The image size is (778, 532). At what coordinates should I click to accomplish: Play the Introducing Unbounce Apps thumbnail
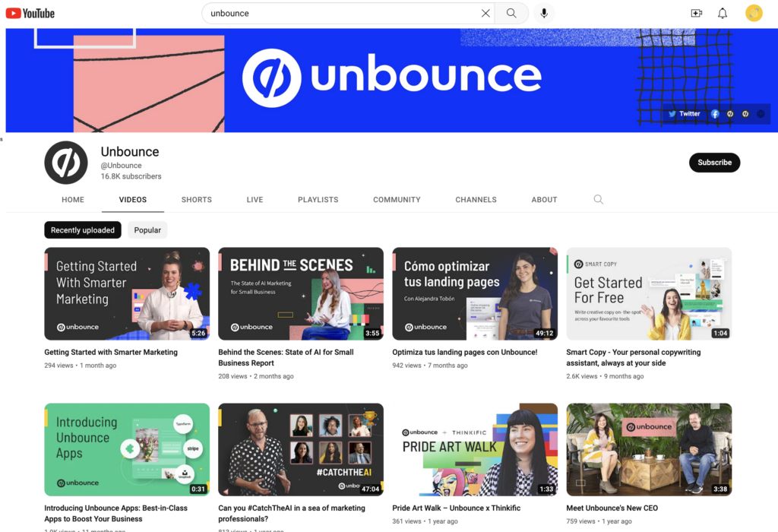click(127, 450)
